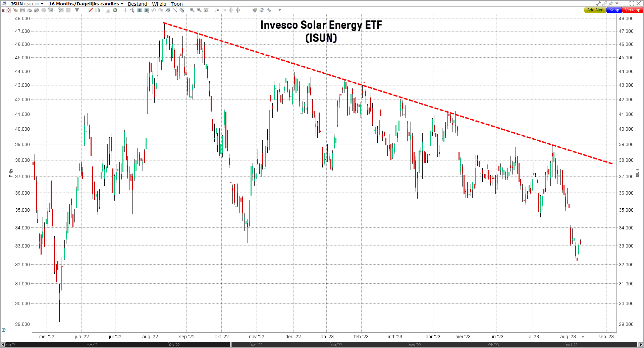Click the clock with arrow history icon
Screen dimensions: 644x348
[x=37, y=10]
